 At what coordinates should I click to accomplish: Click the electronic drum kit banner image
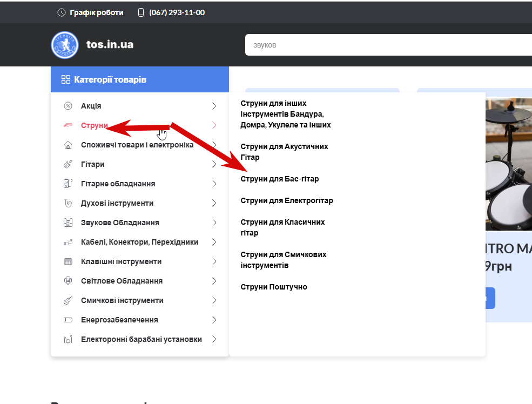tap(509, 164)
